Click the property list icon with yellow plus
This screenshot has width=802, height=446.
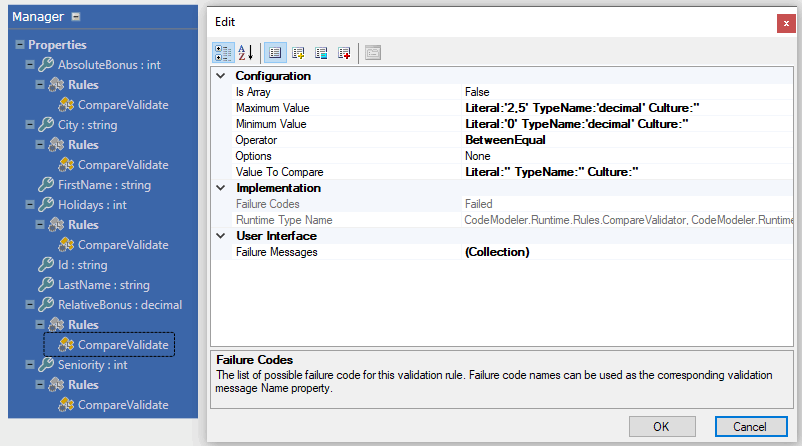(x=298, y=53)
